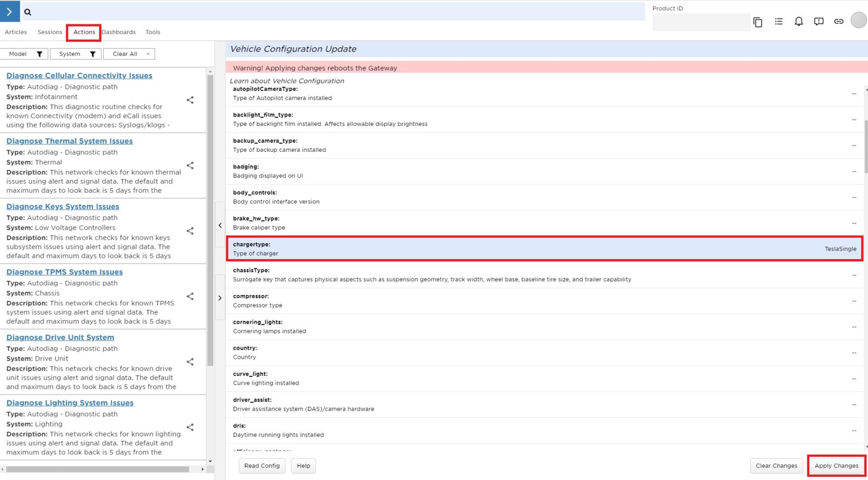Click the magnifier search icon
This screenshot has width=868, height=480.
point(28,12)
